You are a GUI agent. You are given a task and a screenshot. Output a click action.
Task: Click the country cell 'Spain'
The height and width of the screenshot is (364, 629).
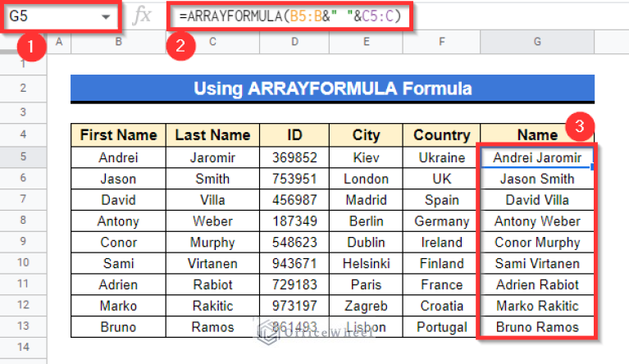[x=441, y=200]
